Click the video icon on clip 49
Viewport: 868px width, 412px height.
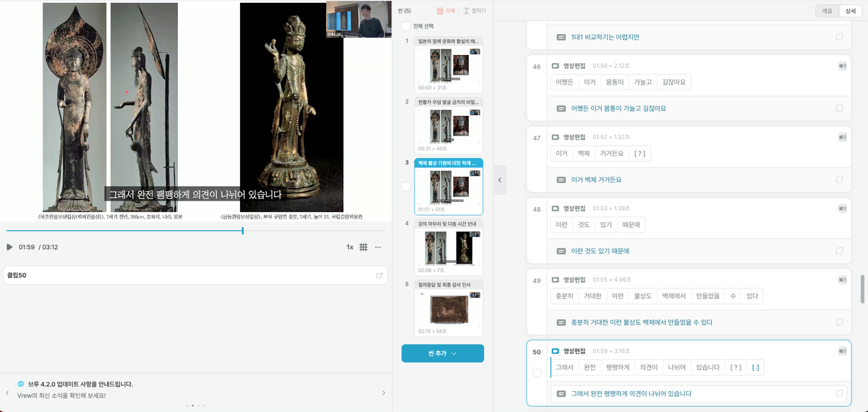tap(556, 279)
